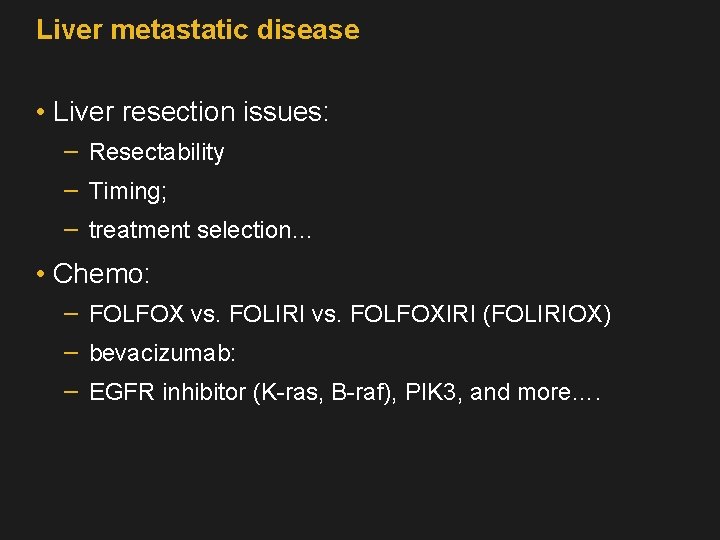Click the "Timing;" sub-item text
720x540 pixels.
pyautogui.click(x=128, y=191)
